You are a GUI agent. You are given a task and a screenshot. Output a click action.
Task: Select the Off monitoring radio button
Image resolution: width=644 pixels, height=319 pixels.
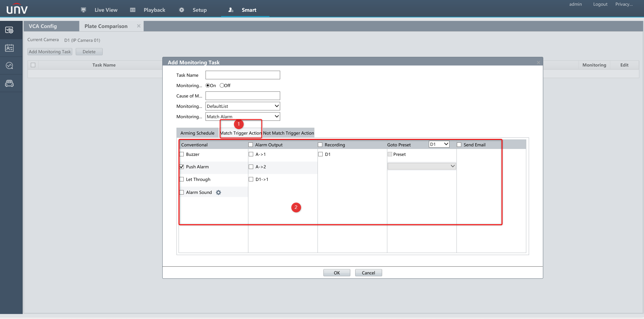tap(222, 86)
